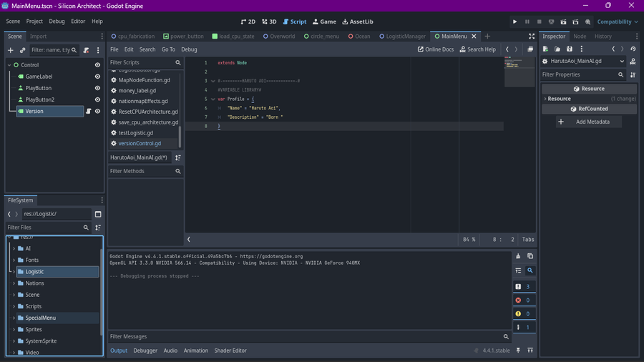644x362 pixels.
Task: Open script attached to Version node
Action: pos(88,111)
